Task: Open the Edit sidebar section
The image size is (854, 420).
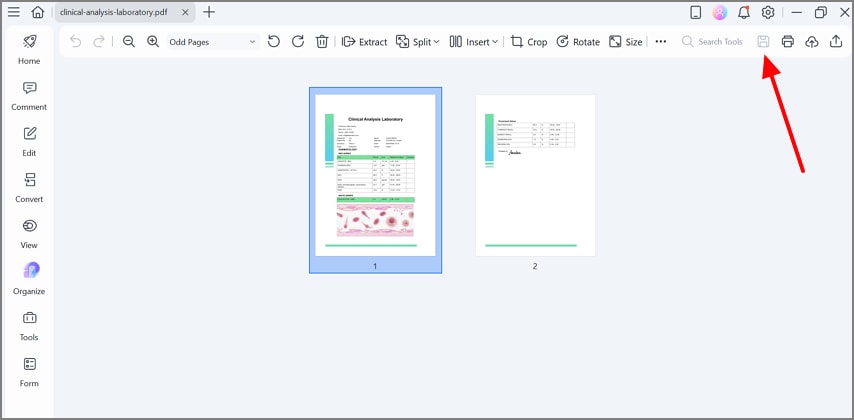Action: (x=29, y=142)
